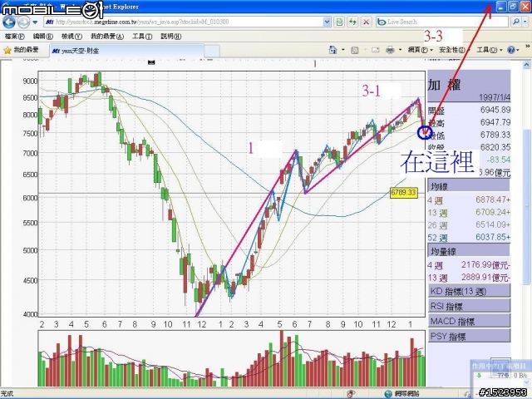
Task: Click the high price 6947.79
Action: coord(495,122)
